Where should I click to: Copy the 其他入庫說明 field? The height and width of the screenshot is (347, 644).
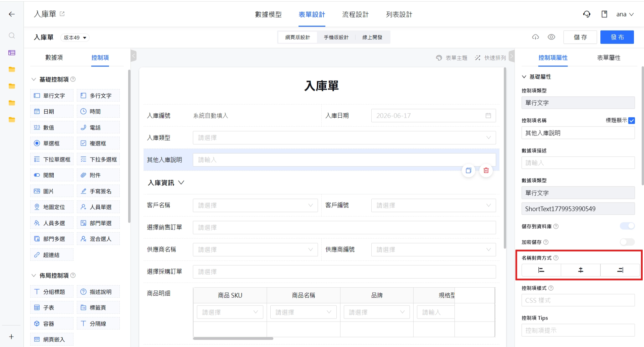point(469,170)
